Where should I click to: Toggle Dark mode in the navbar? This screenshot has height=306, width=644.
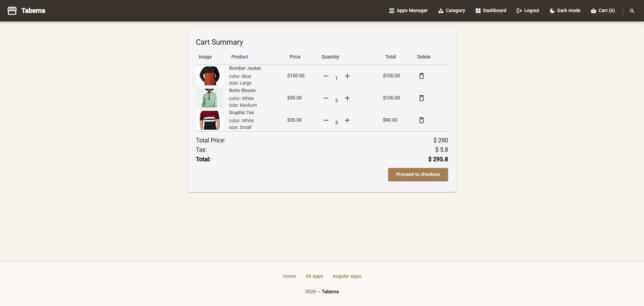tap(565, 11)
